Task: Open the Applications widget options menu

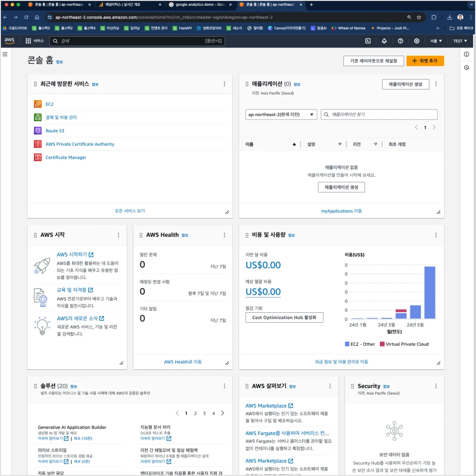Action: coord(436,84)
